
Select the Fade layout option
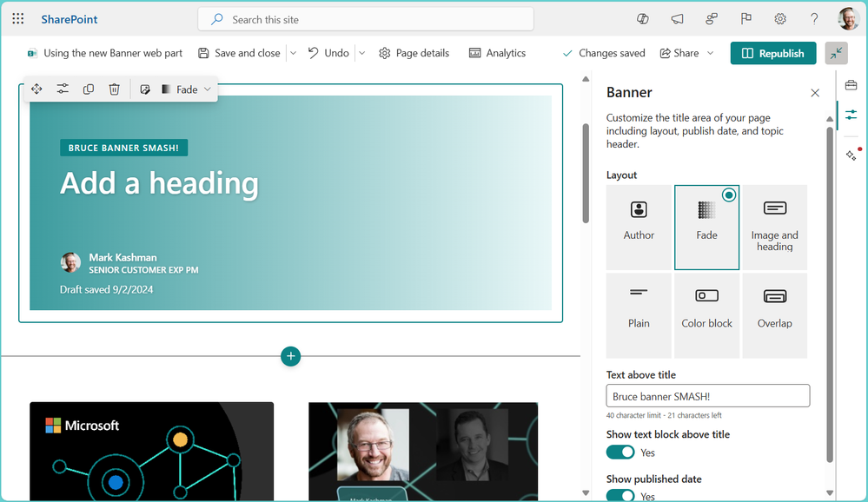click(707, 228)
